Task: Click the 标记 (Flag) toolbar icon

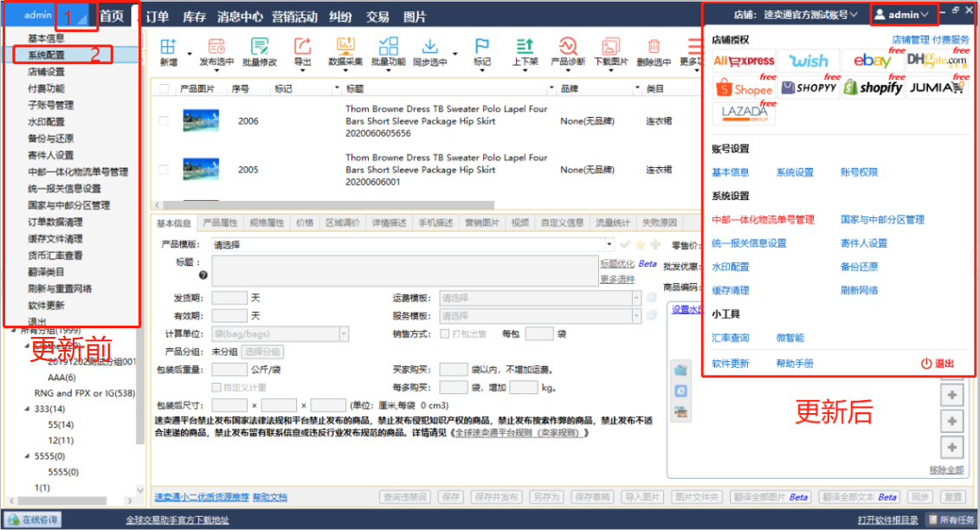Action: [482, 46]
